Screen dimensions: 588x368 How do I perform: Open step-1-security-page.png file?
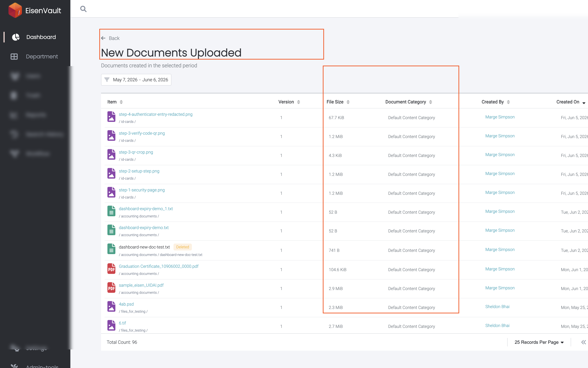pos(142,190)
